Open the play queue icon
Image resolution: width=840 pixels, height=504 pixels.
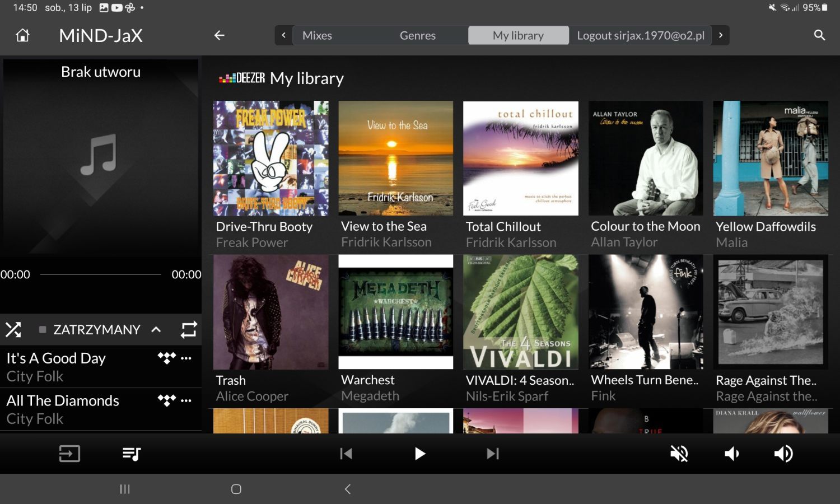(x=132, y=454)
